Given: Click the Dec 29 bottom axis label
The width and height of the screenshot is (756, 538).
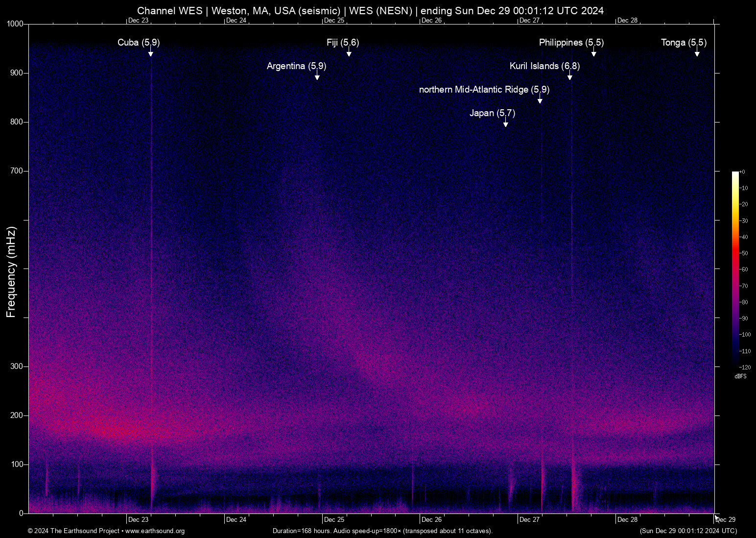Looking at the screenshot, I should coord(726,520).
